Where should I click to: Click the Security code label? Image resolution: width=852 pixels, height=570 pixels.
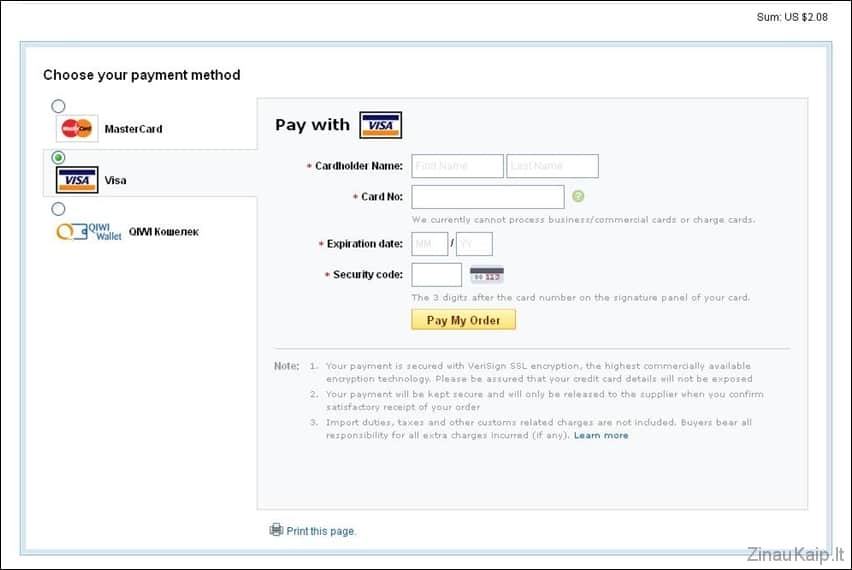(x=368, y=274)
